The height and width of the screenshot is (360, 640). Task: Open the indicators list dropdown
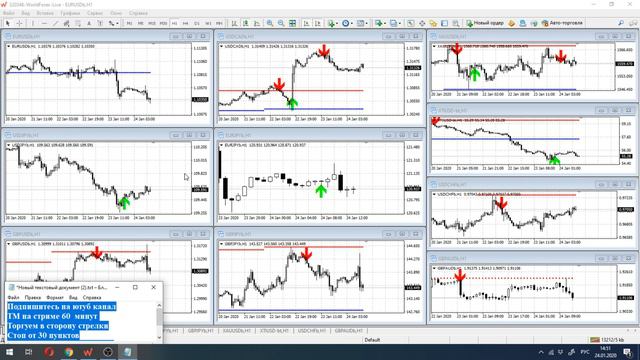pyautogui.click(x=332, y=23)
